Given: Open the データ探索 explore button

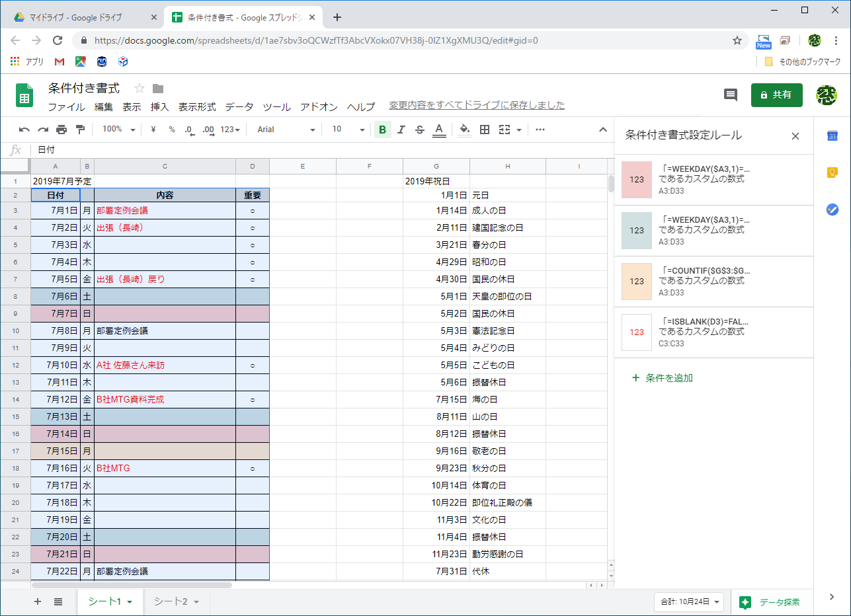Looking at the screenshot, I should (x=772, y=602).
